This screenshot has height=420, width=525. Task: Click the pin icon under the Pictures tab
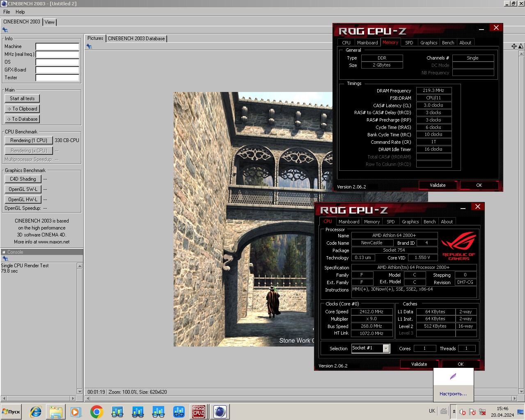[x=89, y=46]
